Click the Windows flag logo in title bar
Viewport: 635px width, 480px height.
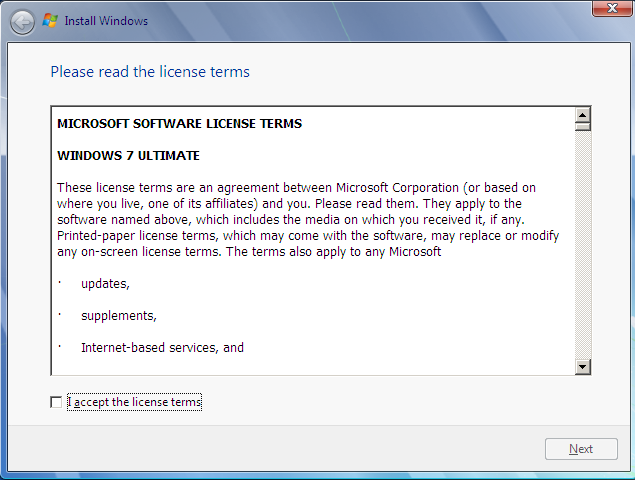click(50, 21)
